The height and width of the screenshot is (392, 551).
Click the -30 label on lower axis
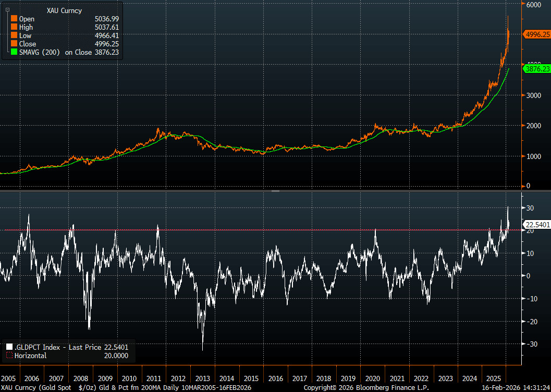(531, 344)
